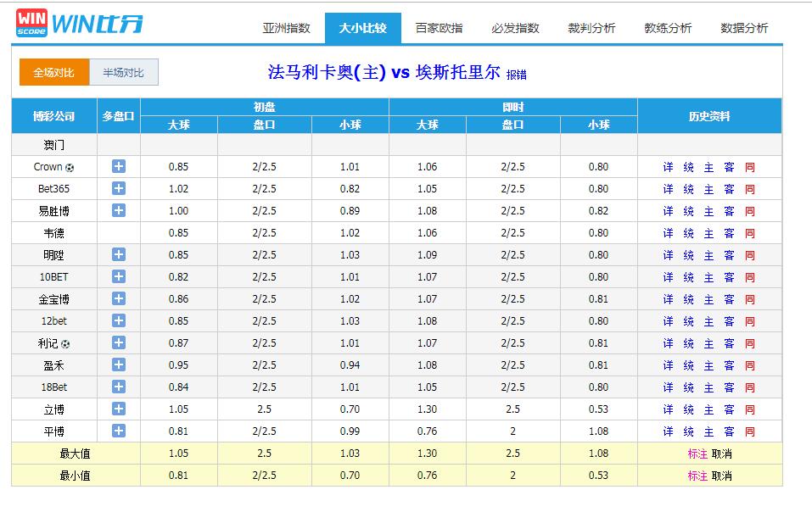Click 详 link in Crown row

[668, 167]
